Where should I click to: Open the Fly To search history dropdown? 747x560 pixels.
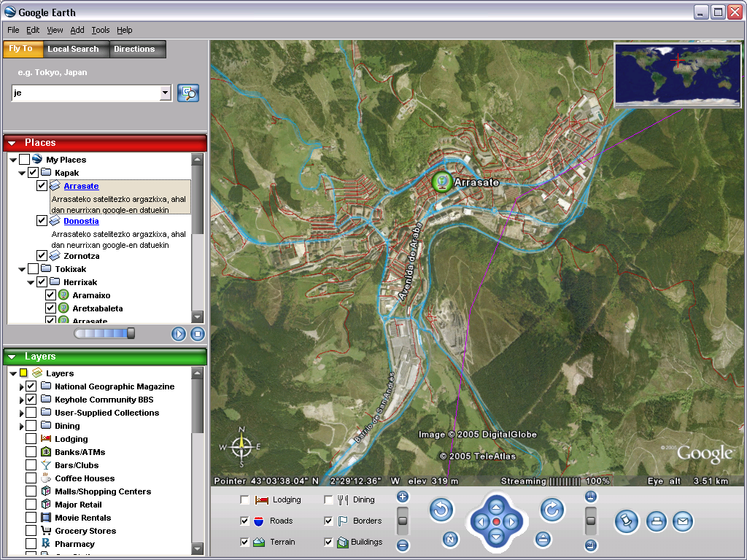click(165, 93)
